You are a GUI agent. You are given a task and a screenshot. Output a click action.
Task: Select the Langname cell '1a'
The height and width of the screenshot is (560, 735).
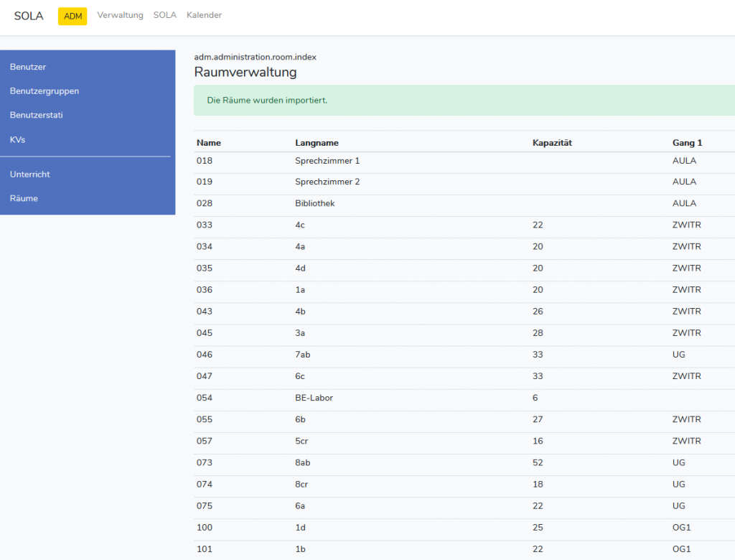coord(300,289)
